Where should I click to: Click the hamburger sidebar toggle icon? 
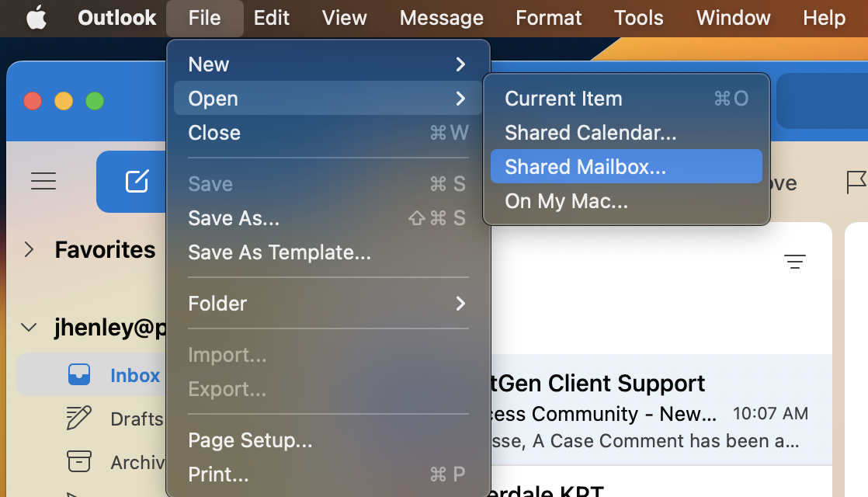43,181
